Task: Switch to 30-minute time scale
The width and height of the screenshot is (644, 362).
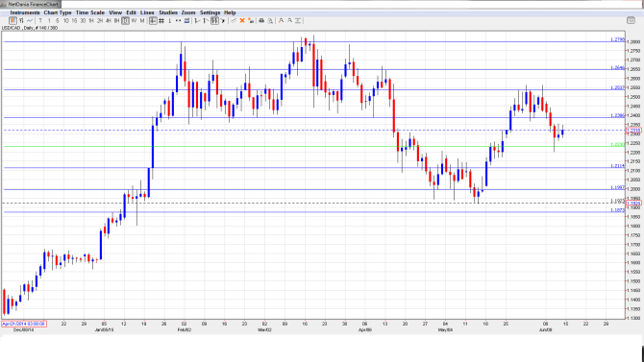Action: (83, 20)
